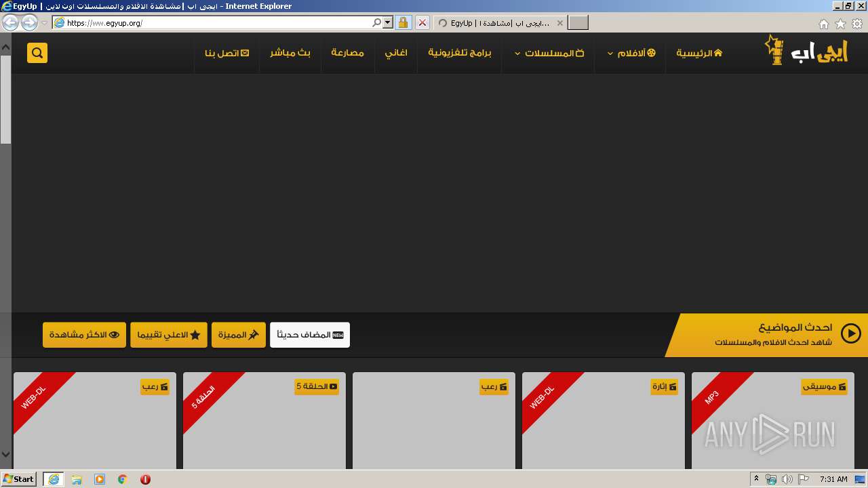The image size is (868, 488).
Task: Click the vertical scrollbar thumb
Action: (x=5, y=100)
